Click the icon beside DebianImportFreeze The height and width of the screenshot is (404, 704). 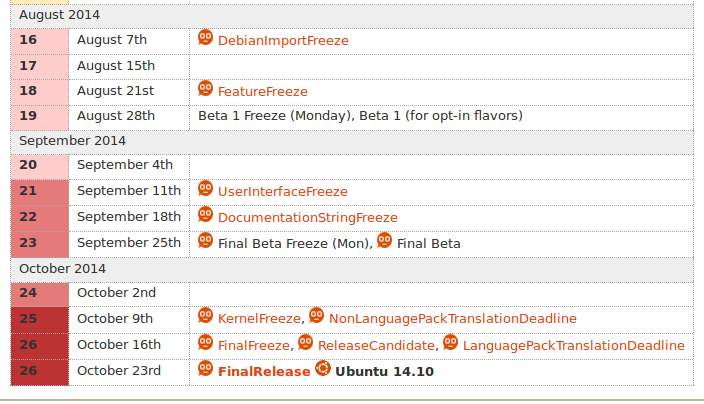pyautogui.click(x=206, y=38)
